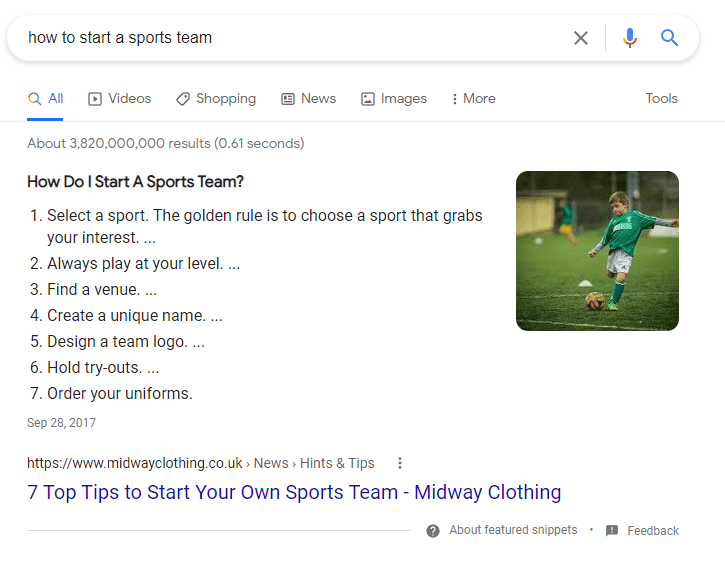
Task: Open the Images results tab
Action: coord(393,98)
